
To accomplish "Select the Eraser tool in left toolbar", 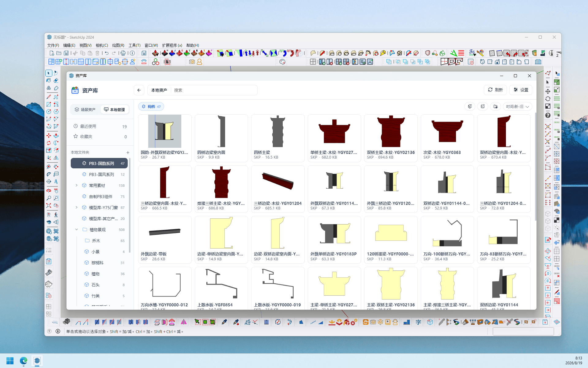I will click(x=56, y=80).
